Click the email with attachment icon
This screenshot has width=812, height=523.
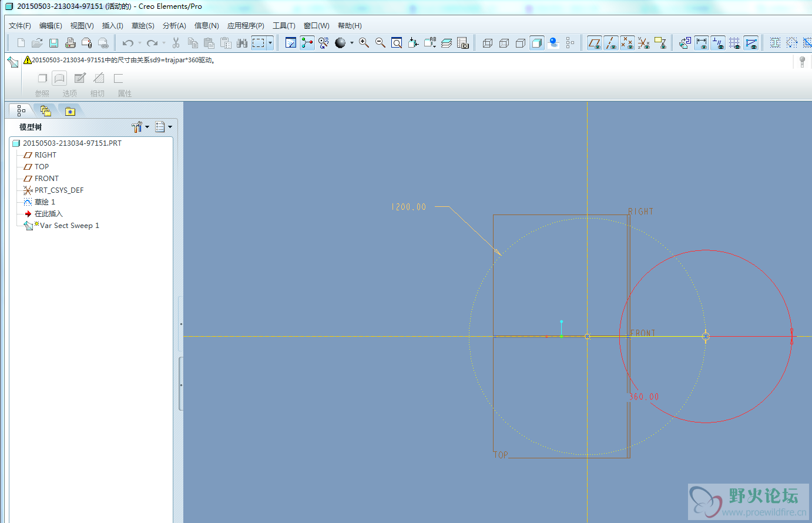[86, 43]
